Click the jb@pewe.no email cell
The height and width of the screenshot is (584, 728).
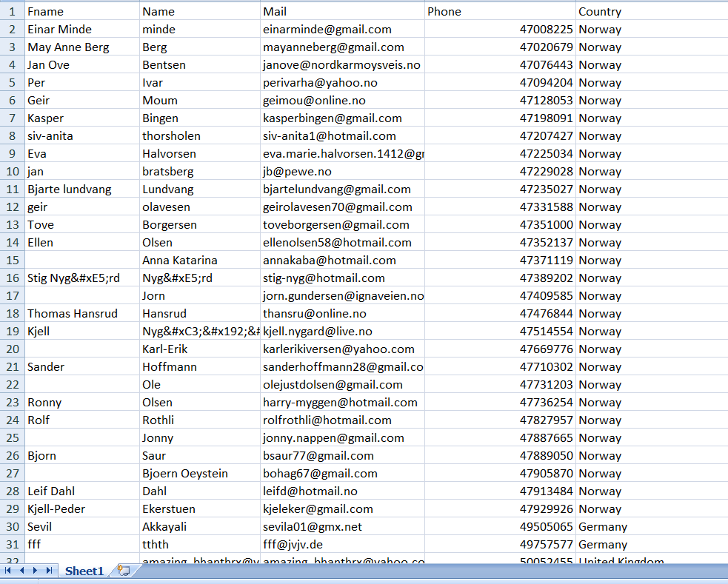pos(343,171)
